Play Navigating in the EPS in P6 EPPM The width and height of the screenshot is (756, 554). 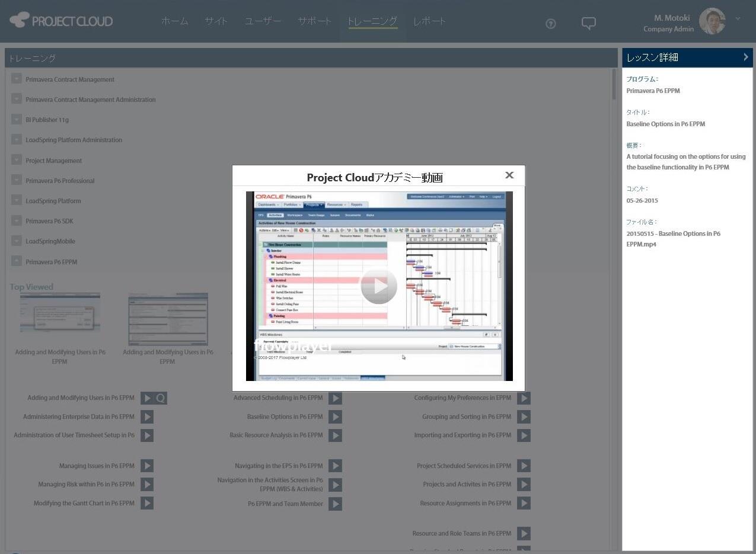336,466
